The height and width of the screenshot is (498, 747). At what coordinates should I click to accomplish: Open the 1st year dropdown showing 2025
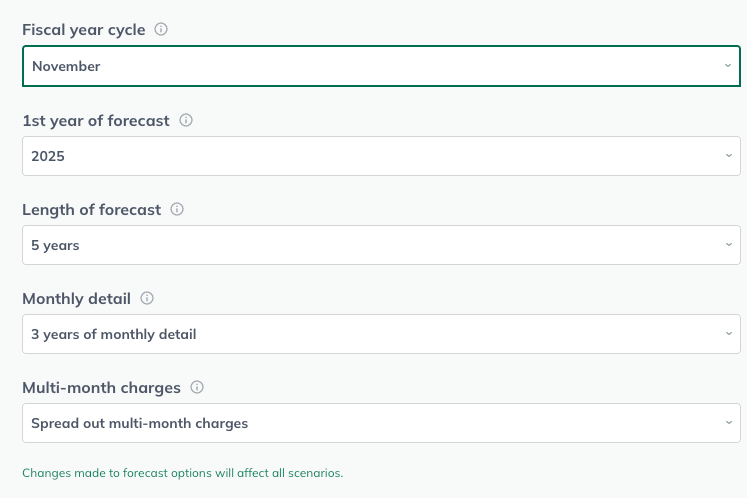coord(381,156)
